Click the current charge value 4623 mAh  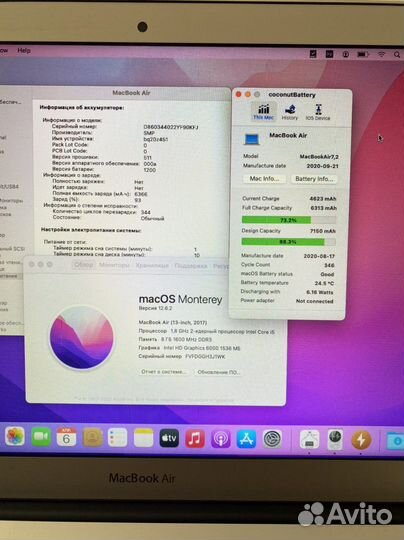tap(323, 199)
